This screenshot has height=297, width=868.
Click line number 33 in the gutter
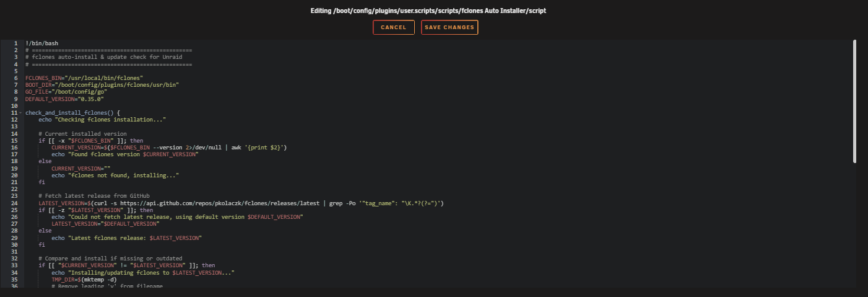coord(14,266)
